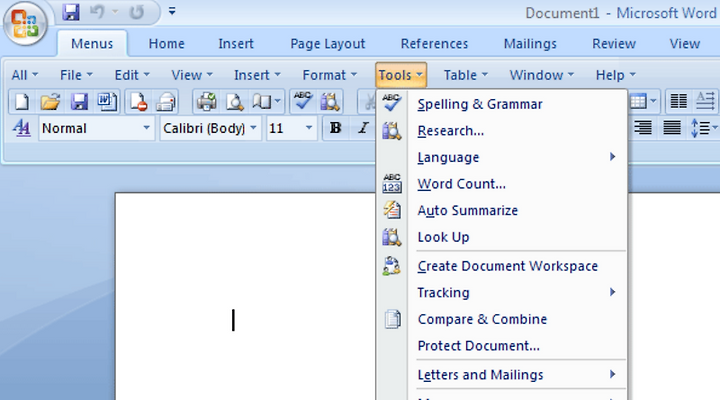Open the Format menu

pyautogui.click(x=329, y=75)
